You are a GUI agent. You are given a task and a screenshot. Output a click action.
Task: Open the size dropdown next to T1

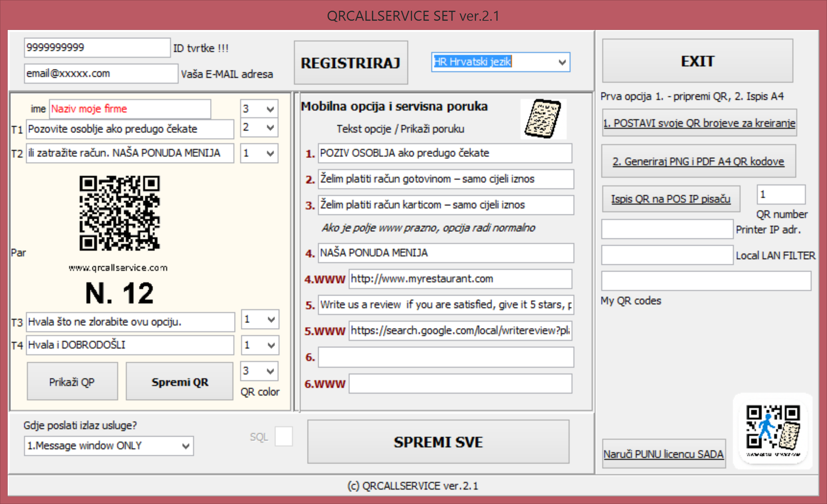click(x=259, y=127)
